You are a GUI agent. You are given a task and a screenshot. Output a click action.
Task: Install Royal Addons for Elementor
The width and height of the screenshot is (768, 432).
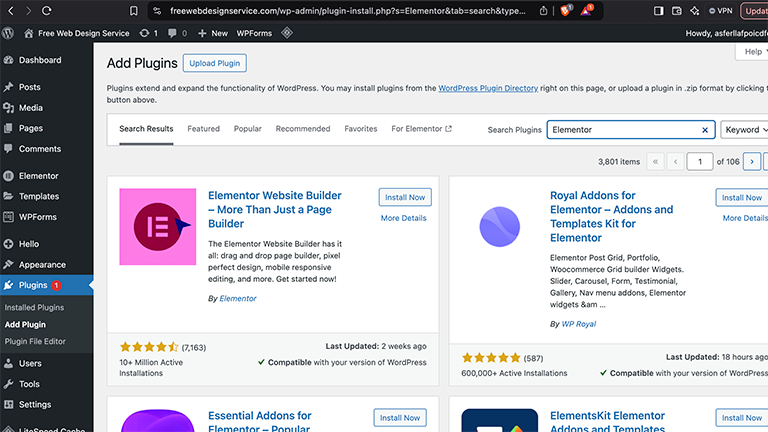click(x=742, y=197)
